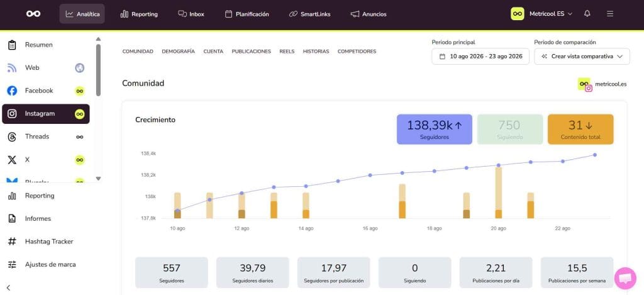Select Facebook in the sidebar
Screen dimensions: 644x295
click(46, 91)
